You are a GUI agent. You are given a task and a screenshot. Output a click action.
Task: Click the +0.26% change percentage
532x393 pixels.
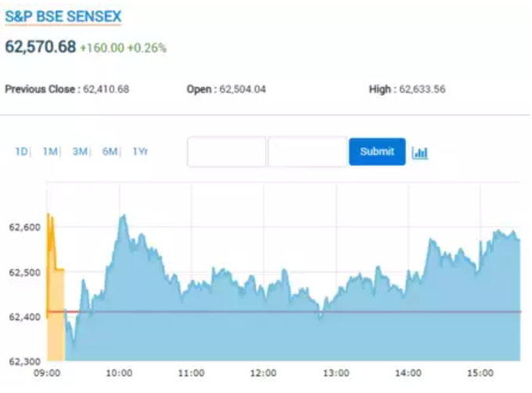[x=147, y=48]
